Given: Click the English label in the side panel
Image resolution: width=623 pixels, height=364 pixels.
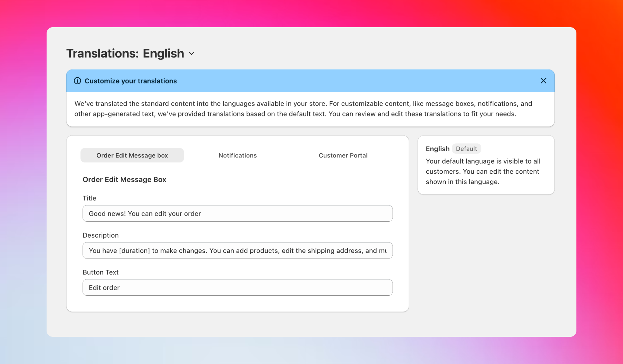Looking at the screenshot, I should 437,148.
